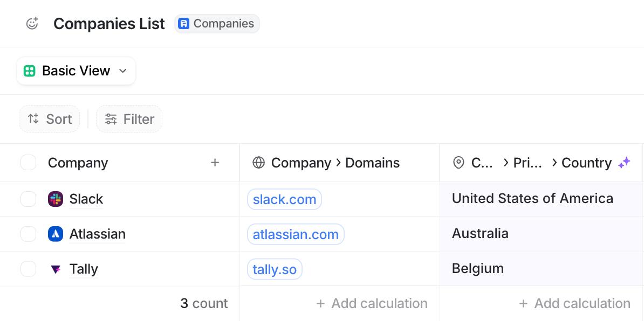Click the globe icon in Domains header
The height and width of the screenshot is (321, 644).
coord(258,163)
